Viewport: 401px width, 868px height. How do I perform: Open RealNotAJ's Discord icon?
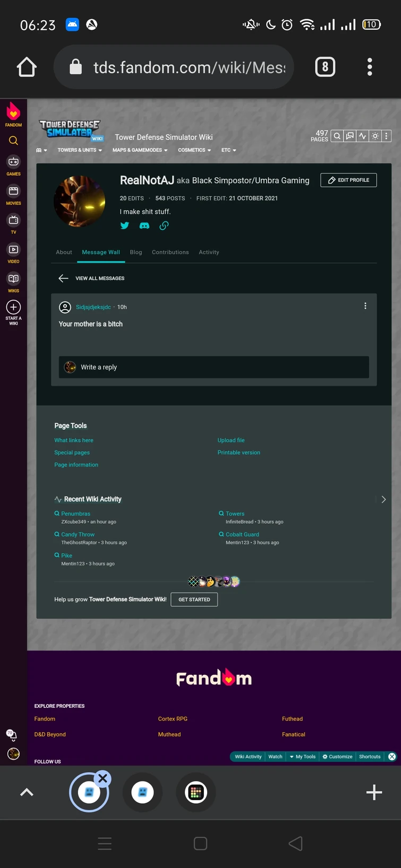click(144, 225)
